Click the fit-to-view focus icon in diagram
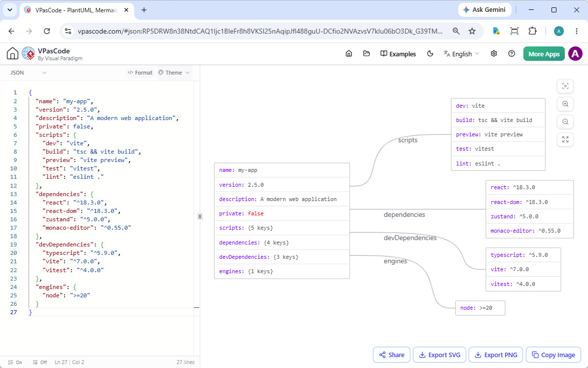 (x=565, y=86)
